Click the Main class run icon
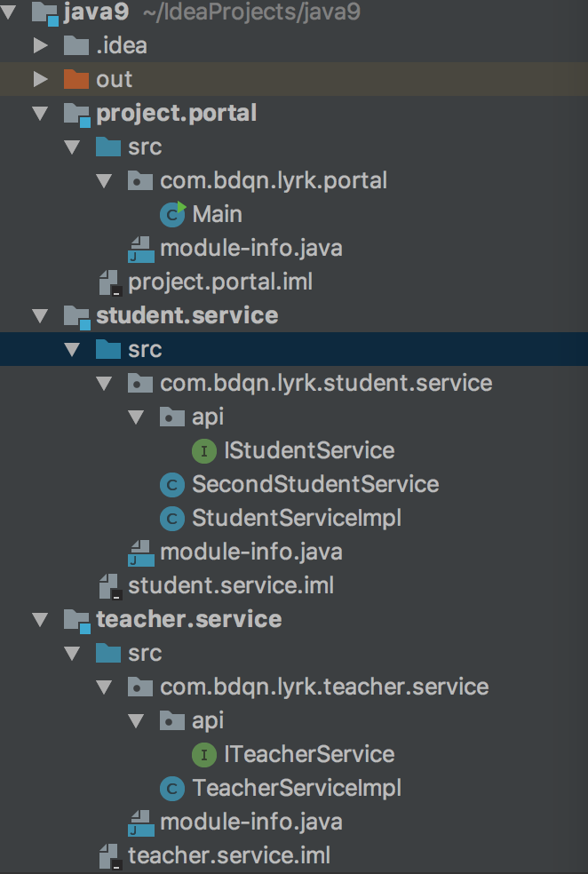The width and height of the screenshot is (588, 874). point(172,214)
